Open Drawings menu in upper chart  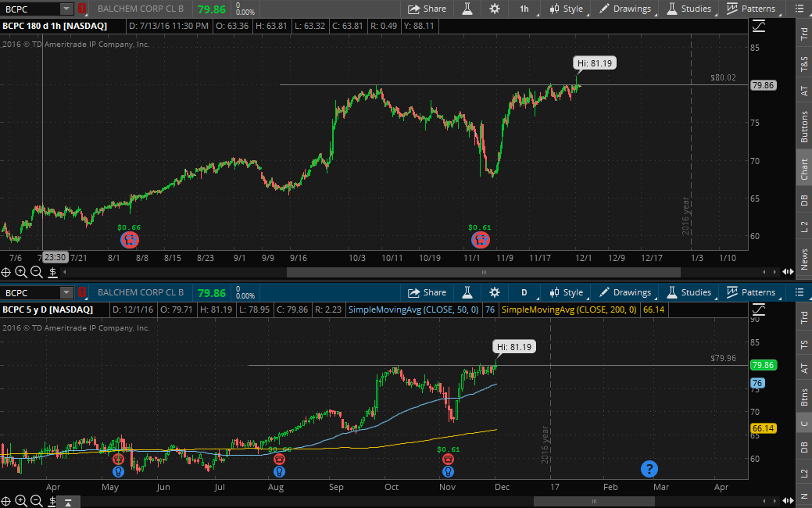coord(625,9)
